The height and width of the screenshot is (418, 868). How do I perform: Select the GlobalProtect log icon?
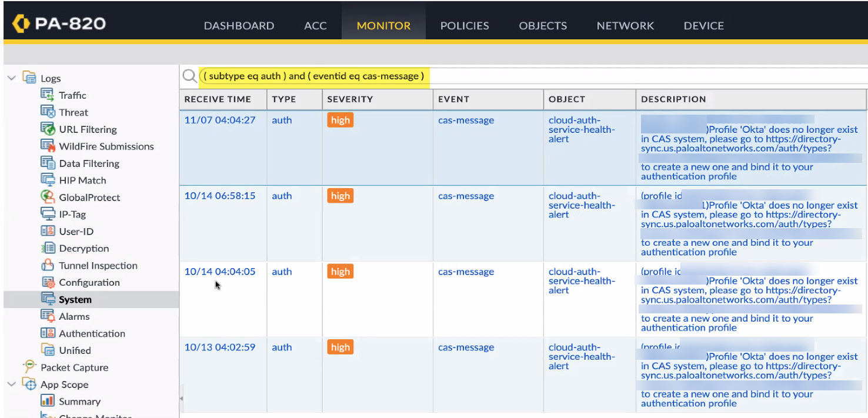point(48,198)
